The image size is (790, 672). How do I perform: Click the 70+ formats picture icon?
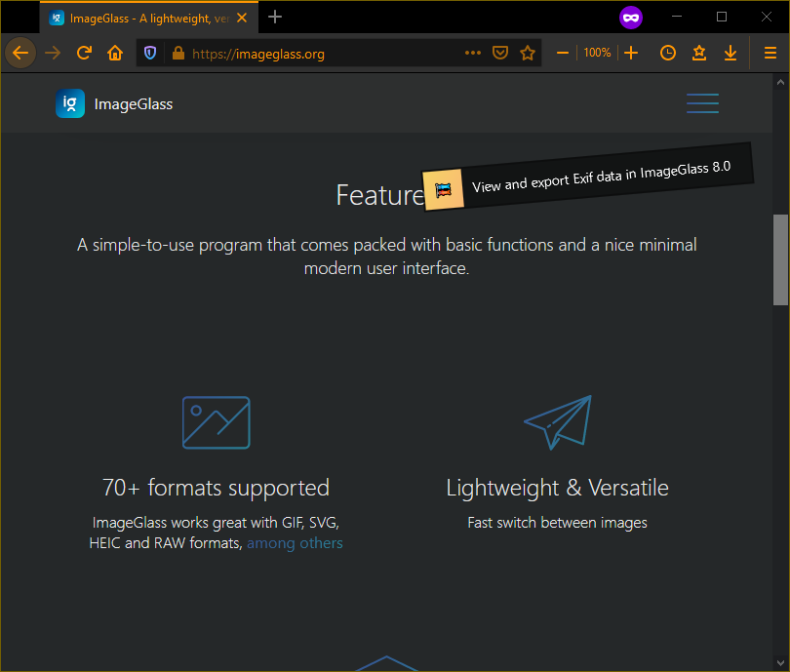pos(216,422)
